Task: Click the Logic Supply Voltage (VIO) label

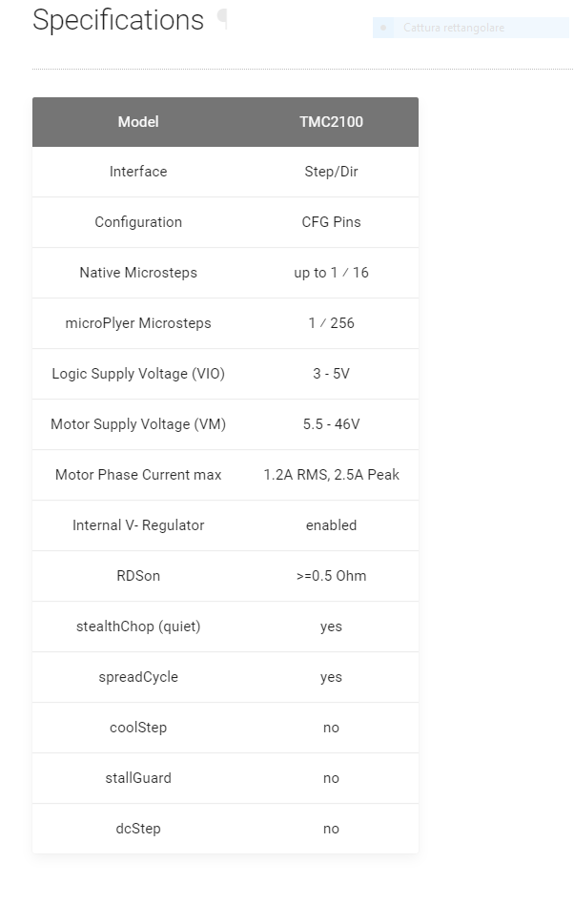Action: coord(138,374)
